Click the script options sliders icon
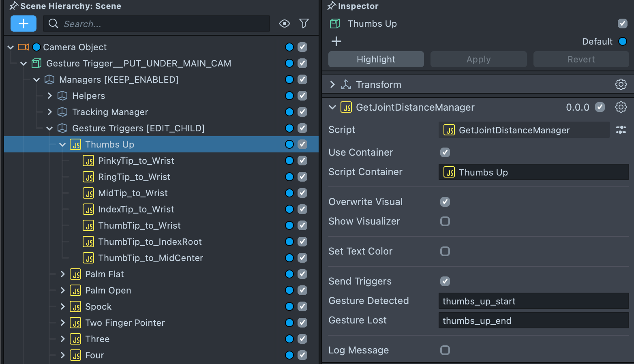Viewport: 634px width, 364px height. pos(621,130)
